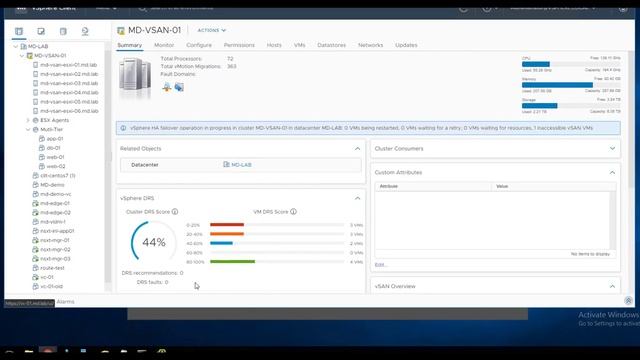This screenshot has width=640, height=360.
Task: Expand the ESX Agents resource pool
Action: click(28, 120)
